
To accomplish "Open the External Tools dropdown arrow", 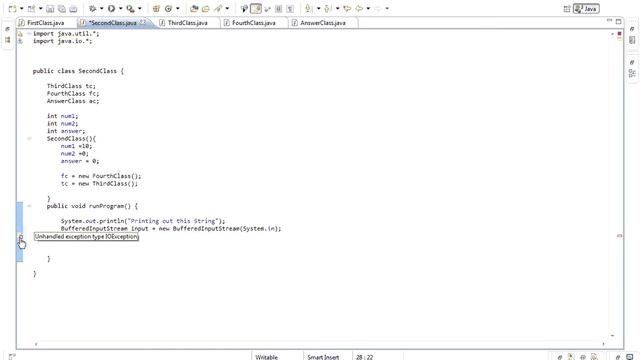I will 140,9.
